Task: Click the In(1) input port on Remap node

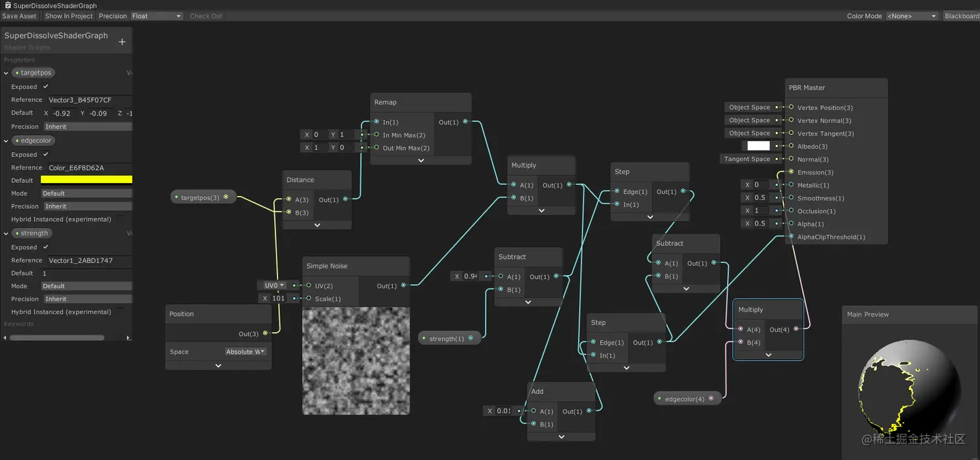Action: point(377,121)
